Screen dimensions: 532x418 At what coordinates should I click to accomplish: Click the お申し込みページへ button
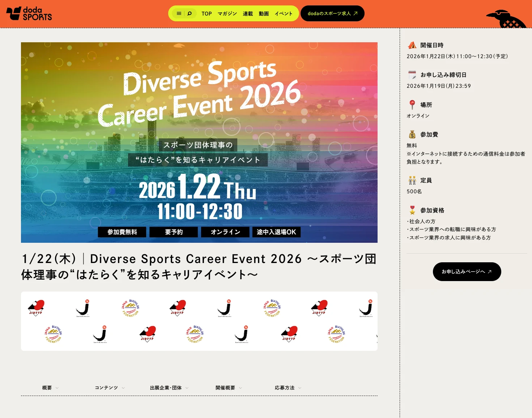tap(467, 272)
